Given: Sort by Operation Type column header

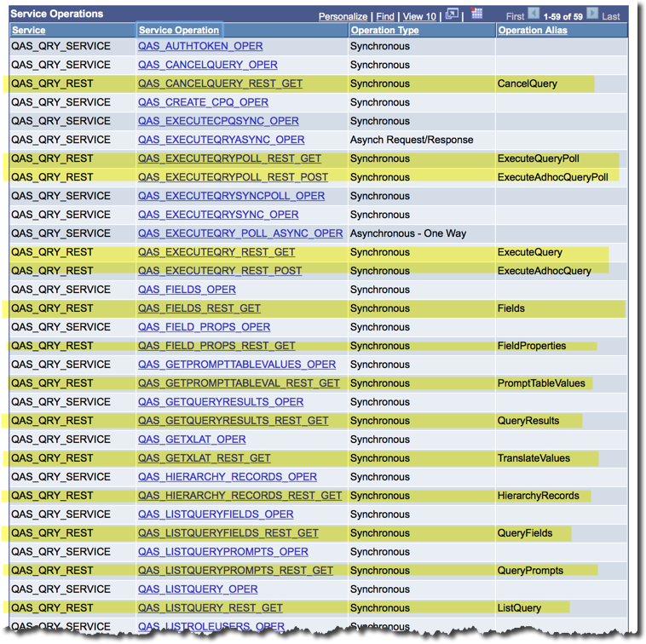Looking at the screenshot, I should point(385,30).
